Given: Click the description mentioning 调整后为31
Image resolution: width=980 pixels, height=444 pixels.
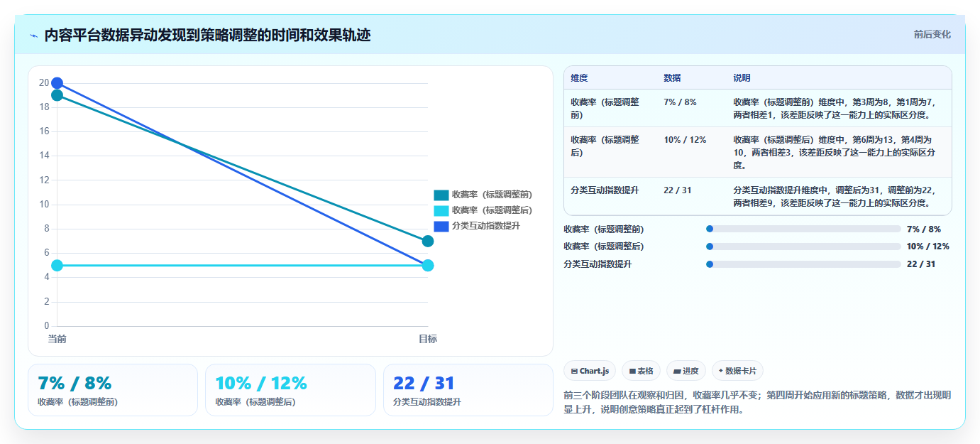Looking at the screenshot, I should (835, 197).
